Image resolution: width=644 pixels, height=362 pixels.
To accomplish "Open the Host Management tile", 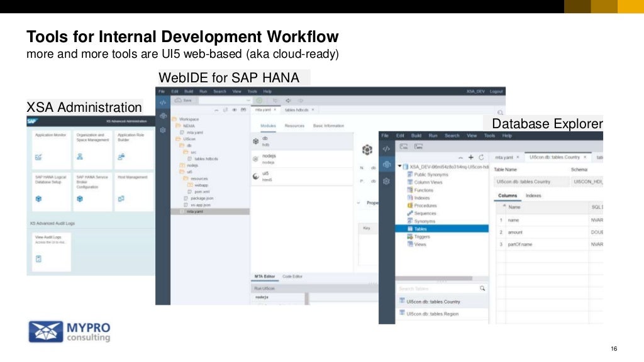I will coord(134,191).
